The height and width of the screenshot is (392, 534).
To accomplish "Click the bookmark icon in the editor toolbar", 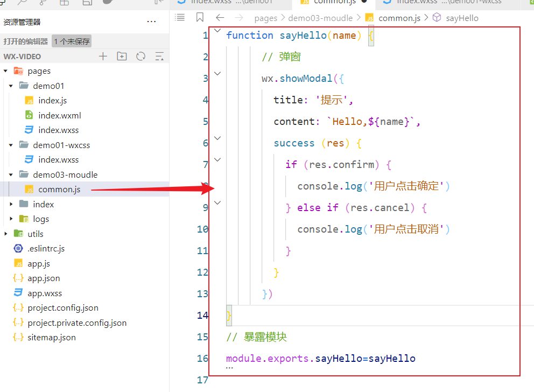I will pos(200,17).
